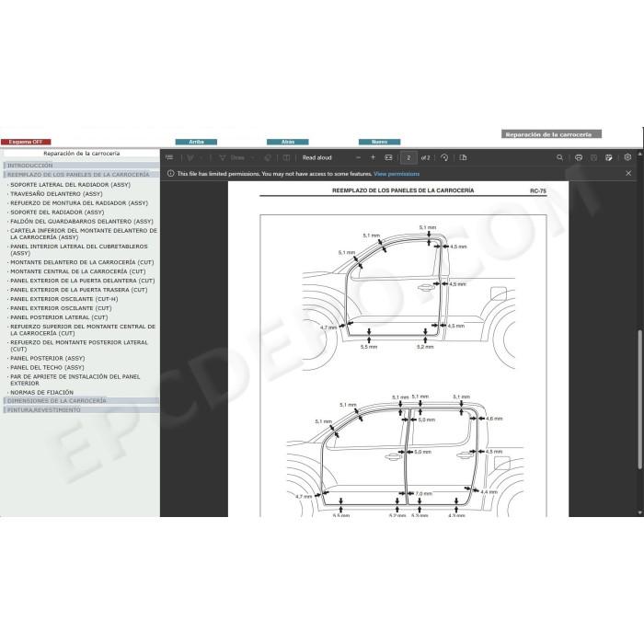Open the highlight color dropdown arrow
Image resolution: width=644 pixels, height=644 pixels.
201,157
